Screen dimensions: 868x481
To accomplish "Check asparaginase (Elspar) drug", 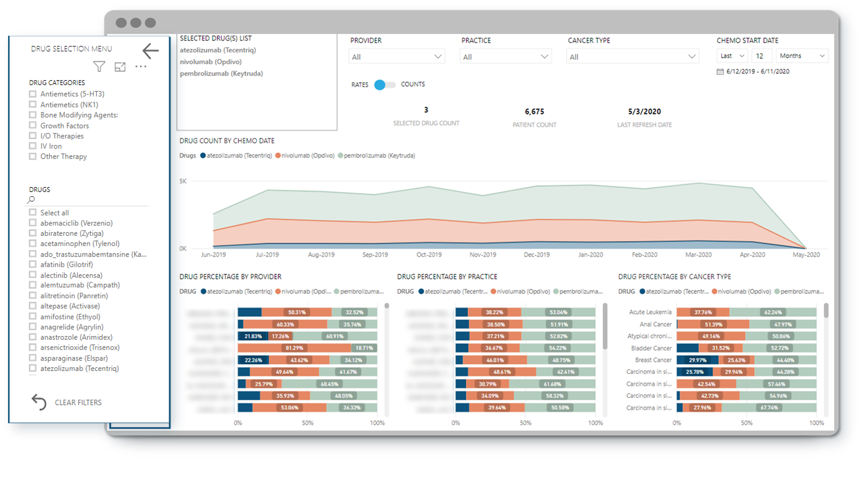I will (x=33, y=358).
